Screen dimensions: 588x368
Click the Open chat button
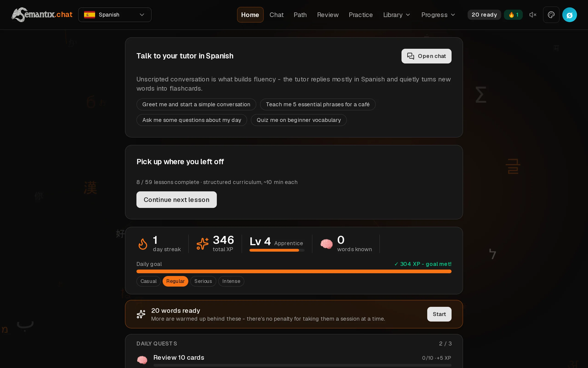pos(426,56)
